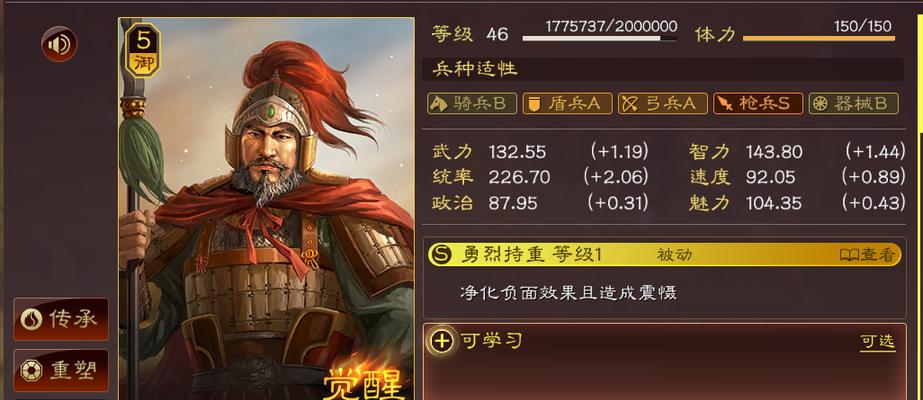
Task: Click the S rank skill icon
Action: coord(440,255)
